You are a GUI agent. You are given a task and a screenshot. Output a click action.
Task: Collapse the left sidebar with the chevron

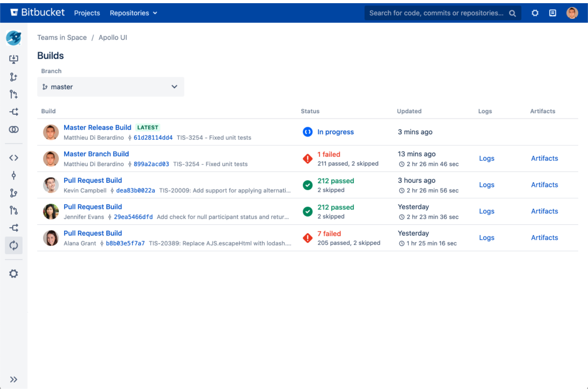(14, 379)
